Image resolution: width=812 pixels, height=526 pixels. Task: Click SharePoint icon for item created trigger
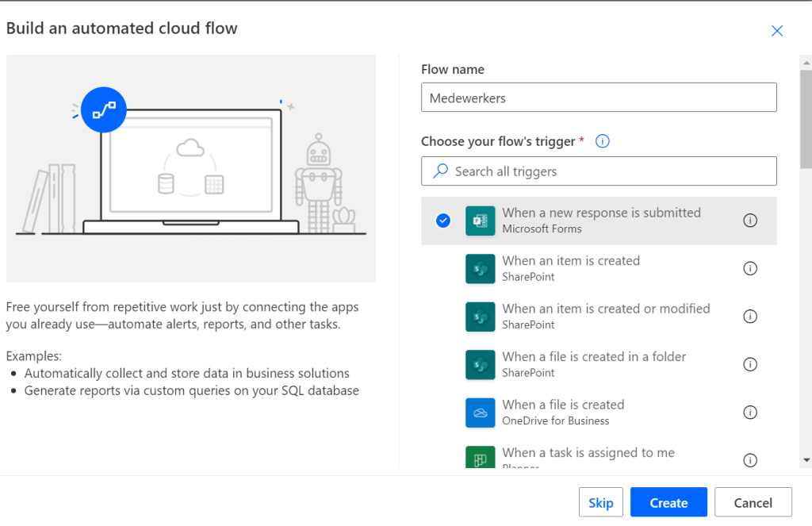click(480, 269)
